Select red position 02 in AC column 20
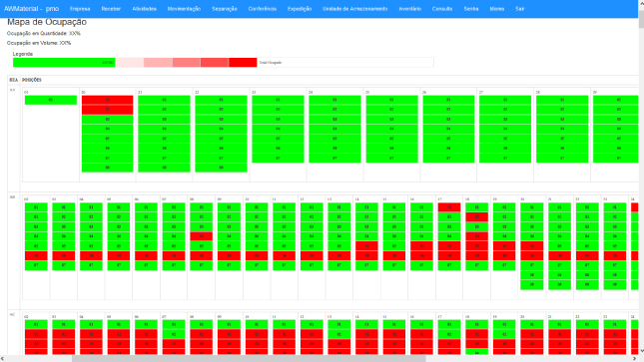This screenshot has height=362, width=644. [x=531, y=334]
